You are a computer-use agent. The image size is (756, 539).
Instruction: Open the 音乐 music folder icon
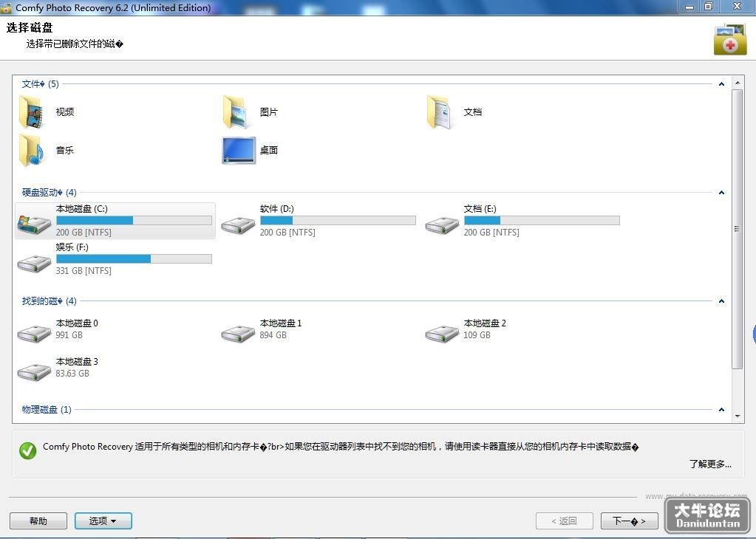click(x=31, y=151)
